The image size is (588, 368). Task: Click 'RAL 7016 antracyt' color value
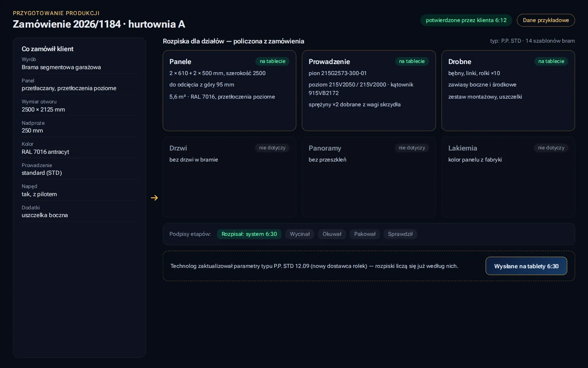pos(45,152)
